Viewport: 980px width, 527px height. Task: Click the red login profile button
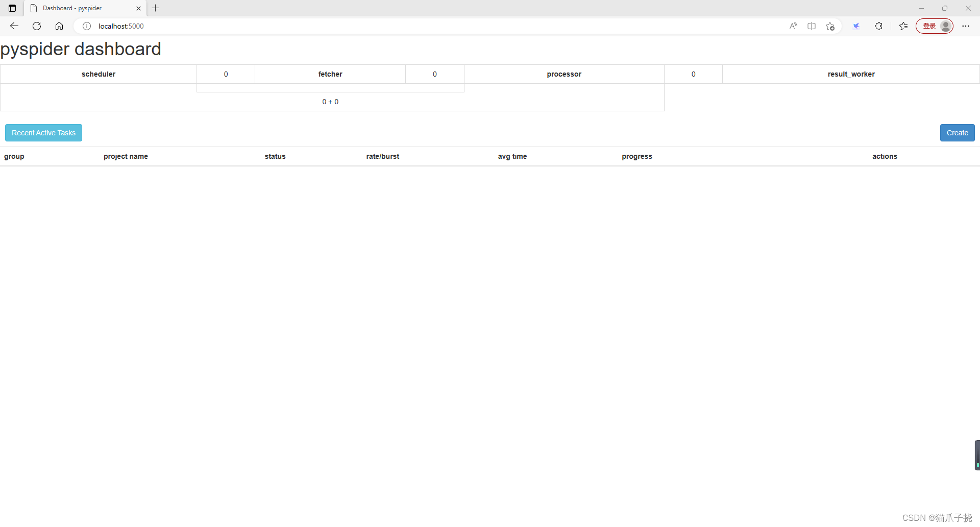[935, 26]
